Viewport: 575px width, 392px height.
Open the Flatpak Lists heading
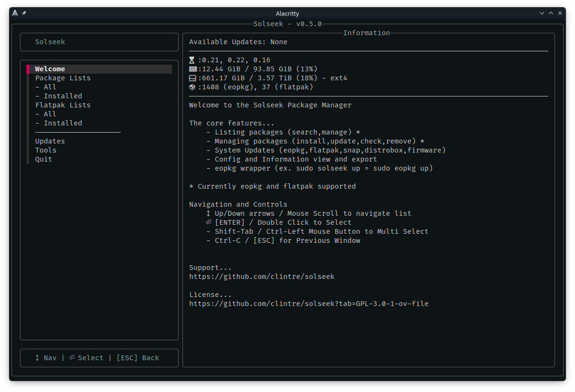pyautogui.click(x=63, y=105)
